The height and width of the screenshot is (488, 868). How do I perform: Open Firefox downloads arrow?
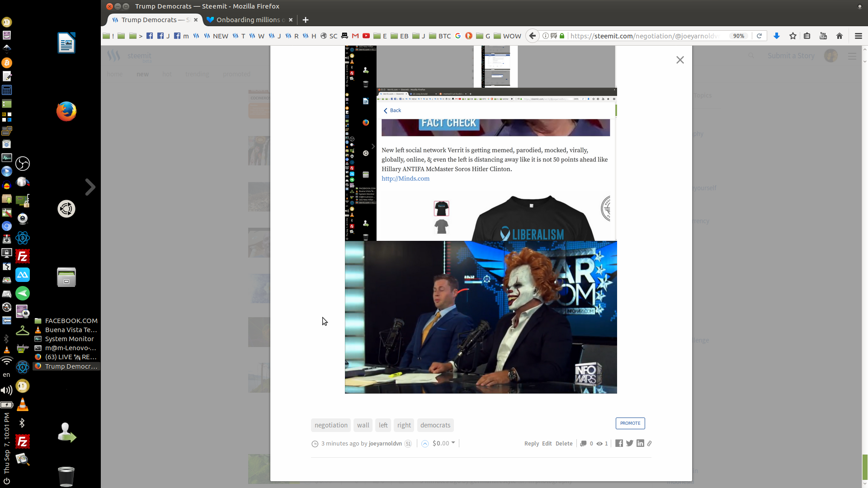(777, 36)
